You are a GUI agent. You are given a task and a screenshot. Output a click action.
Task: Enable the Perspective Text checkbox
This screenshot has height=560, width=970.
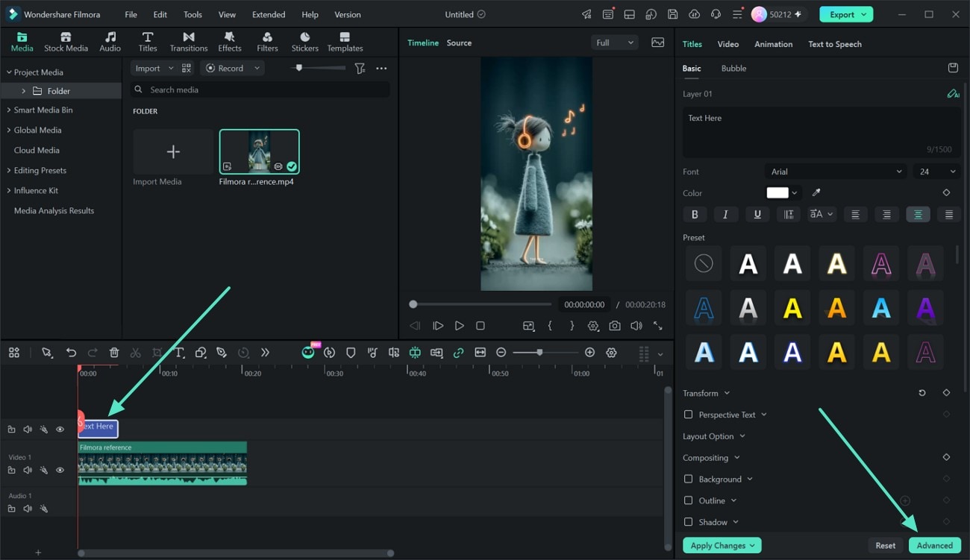tap(688, 415)
